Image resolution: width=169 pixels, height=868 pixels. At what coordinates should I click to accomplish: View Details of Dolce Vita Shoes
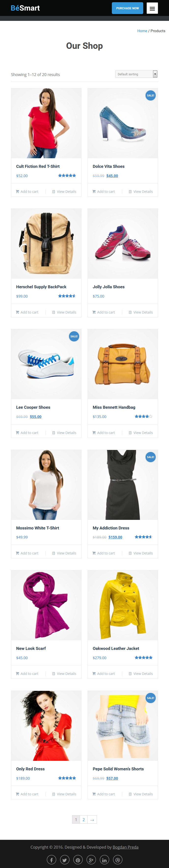pyautogui.click(x=141, y=191)
